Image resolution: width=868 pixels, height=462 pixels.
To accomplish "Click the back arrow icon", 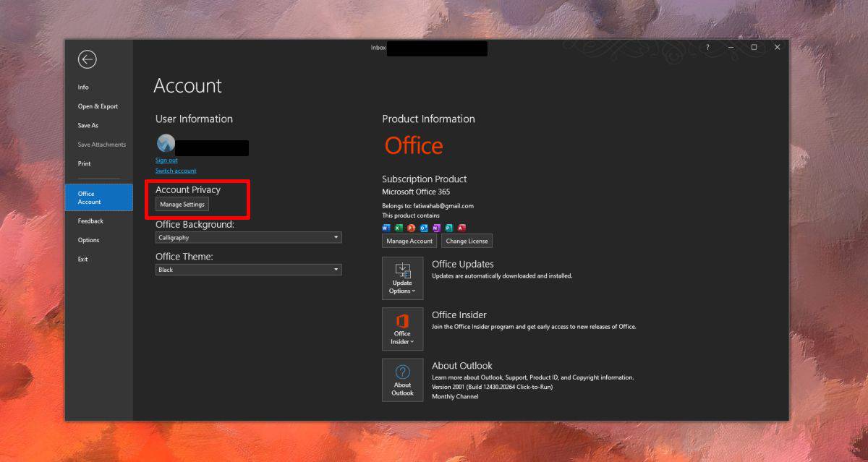I will tap(88, 59).
